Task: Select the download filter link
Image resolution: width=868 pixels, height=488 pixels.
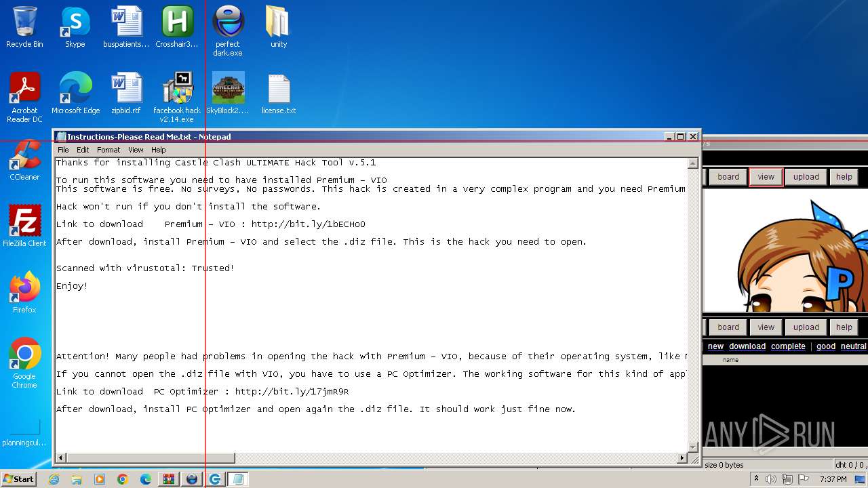Action: click(747, 346)
